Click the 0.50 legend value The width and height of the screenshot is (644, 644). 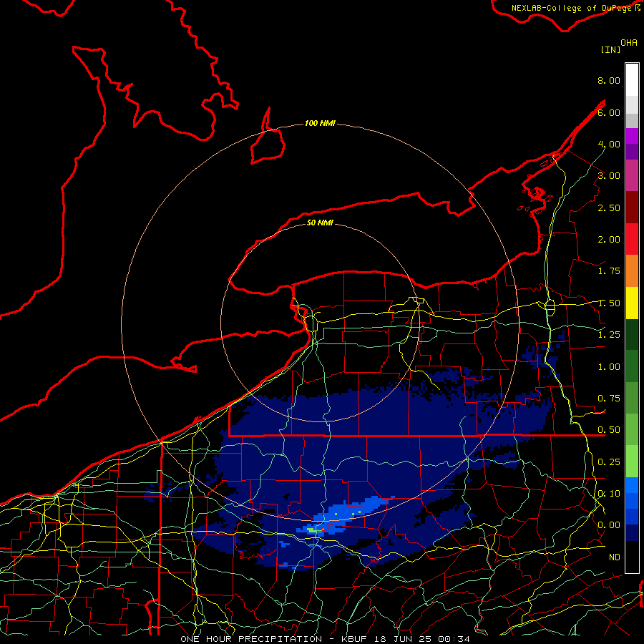tap(609, 430)
